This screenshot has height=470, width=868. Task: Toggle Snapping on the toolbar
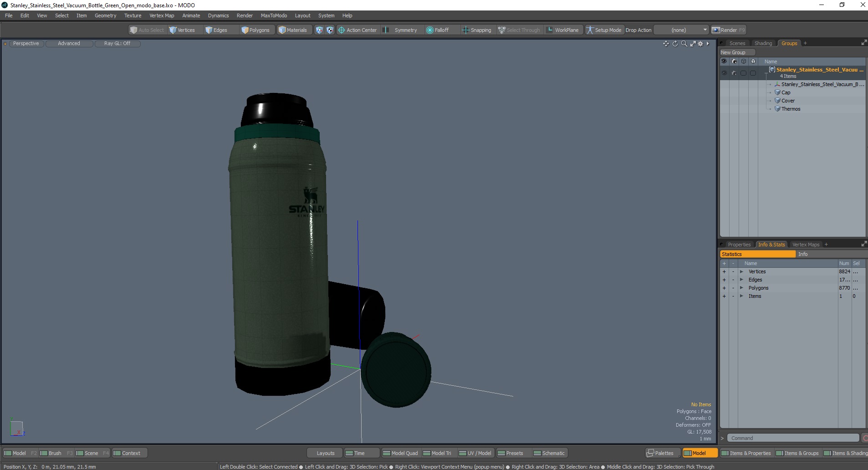(476, 30)
